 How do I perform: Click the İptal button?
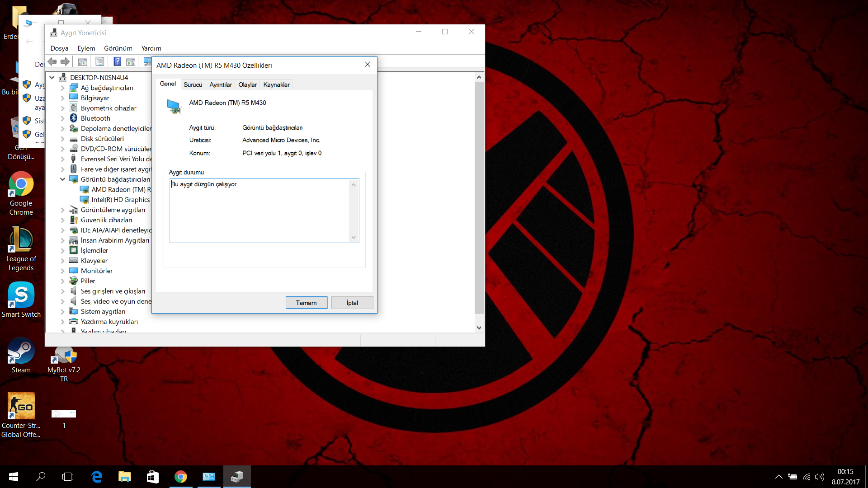pyautogui.click(x=352, y=303)
